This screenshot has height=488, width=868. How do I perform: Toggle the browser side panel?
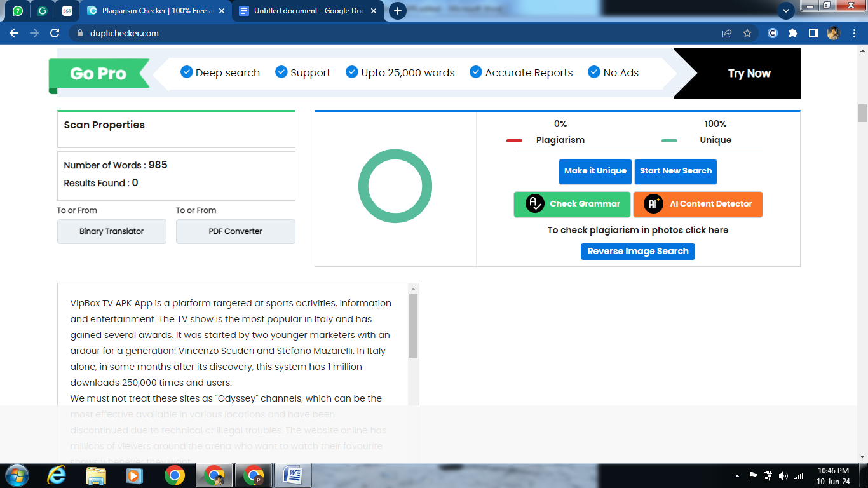pos(813,33)
